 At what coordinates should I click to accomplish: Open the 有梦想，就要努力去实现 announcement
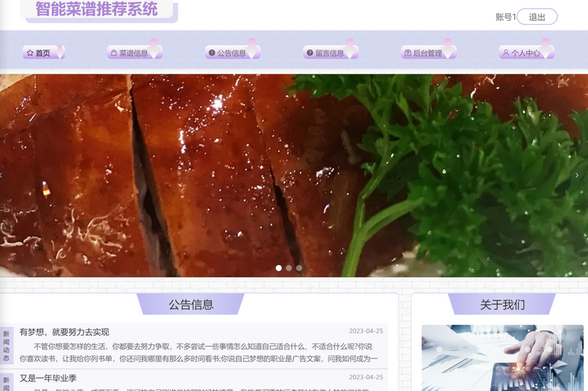tap(64, 332)
